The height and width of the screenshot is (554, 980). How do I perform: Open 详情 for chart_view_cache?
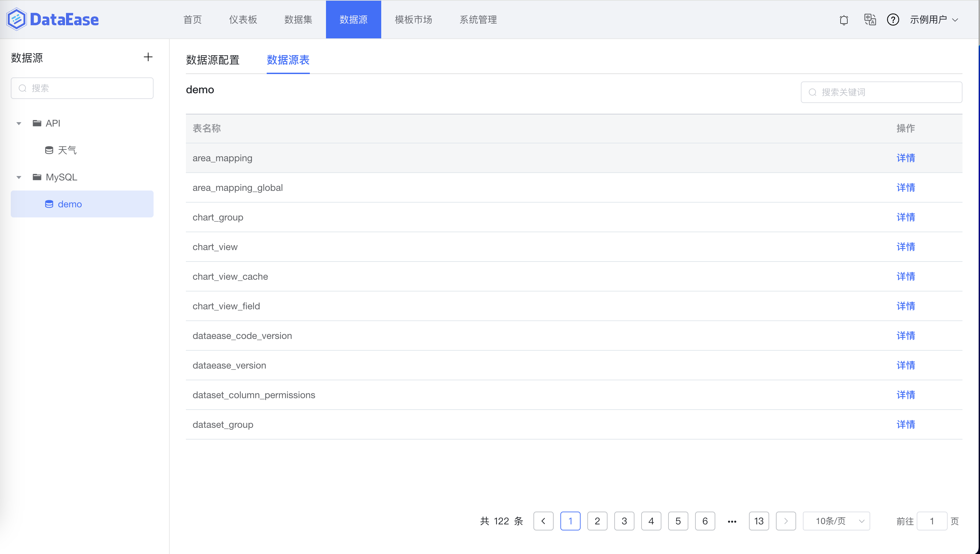[905, 276]
